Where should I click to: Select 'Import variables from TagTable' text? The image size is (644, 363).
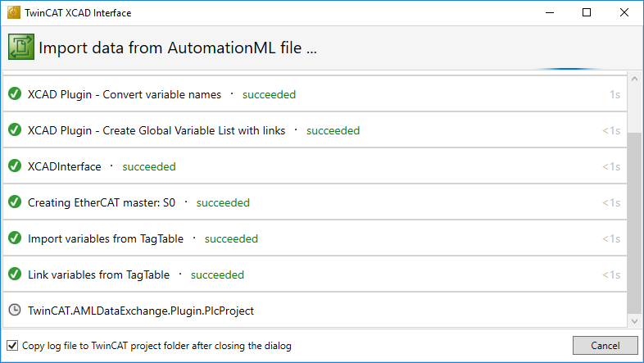click(x=106, y=238)
